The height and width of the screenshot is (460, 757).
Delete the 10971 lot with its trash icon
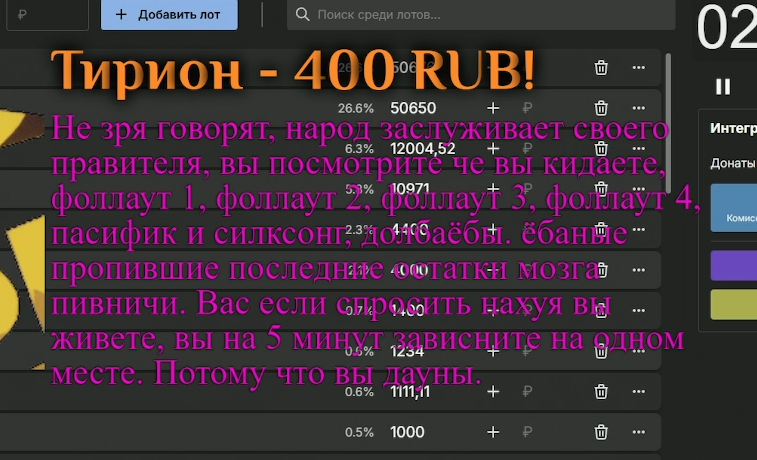tap(601, 189)
